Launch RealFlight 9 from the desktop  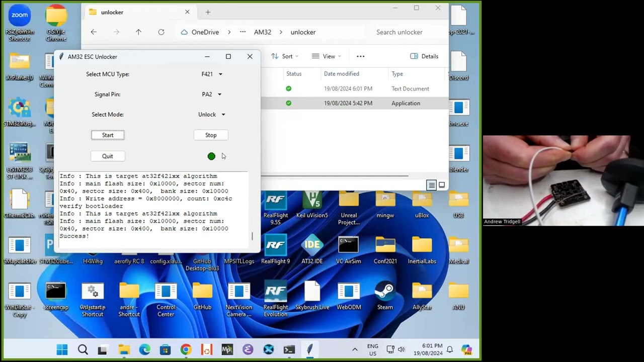pyautogui.click(x=275, y=246)
